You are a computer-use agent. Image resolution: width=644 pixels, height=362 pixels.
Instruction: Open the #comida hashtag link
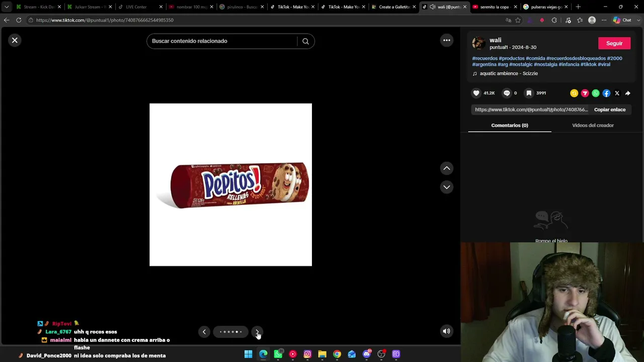pos(535,58)
